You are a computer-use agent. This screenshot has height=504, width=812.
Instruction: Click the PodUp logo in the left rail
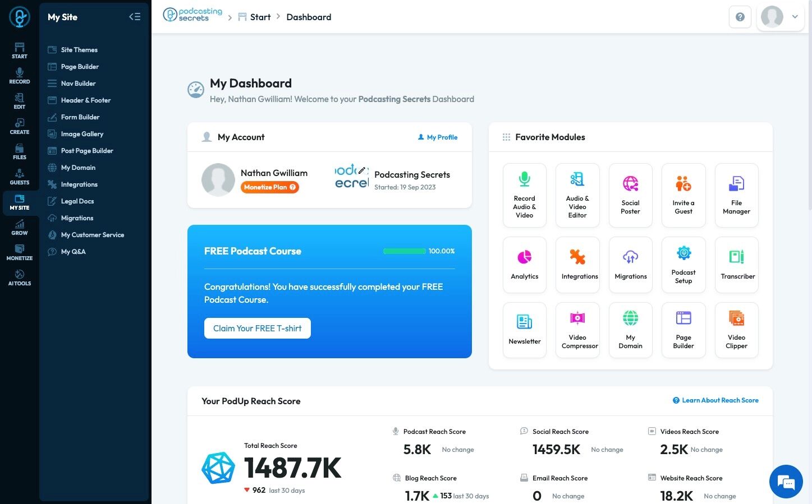point(20,17)
